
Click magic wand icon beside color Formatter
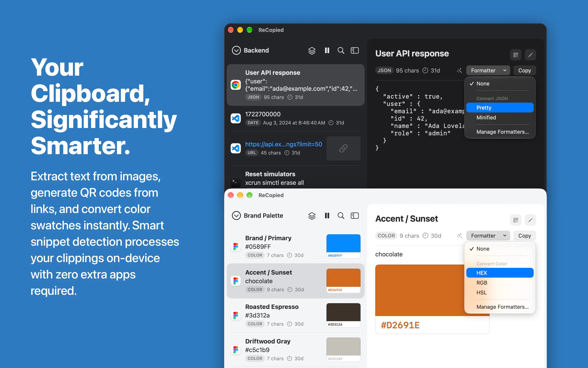click(459, 236)
